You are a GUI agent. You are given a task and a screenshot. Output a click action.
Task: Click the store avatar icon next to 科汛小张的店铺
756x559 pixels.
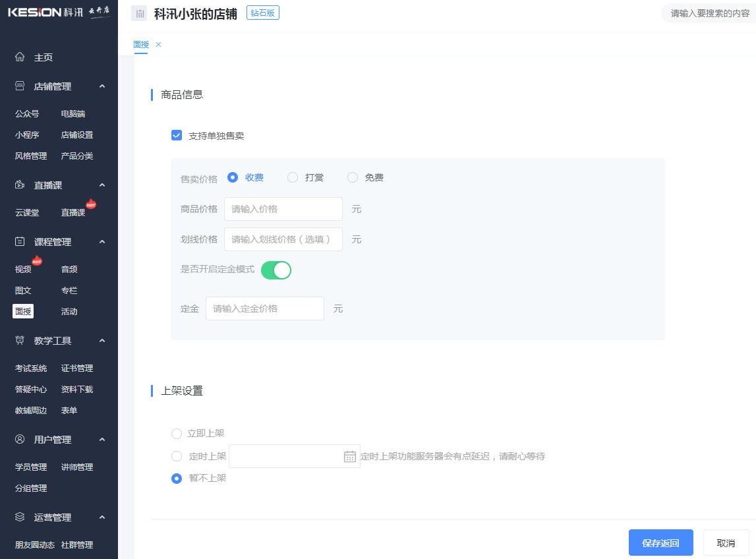tap(139, 13)
